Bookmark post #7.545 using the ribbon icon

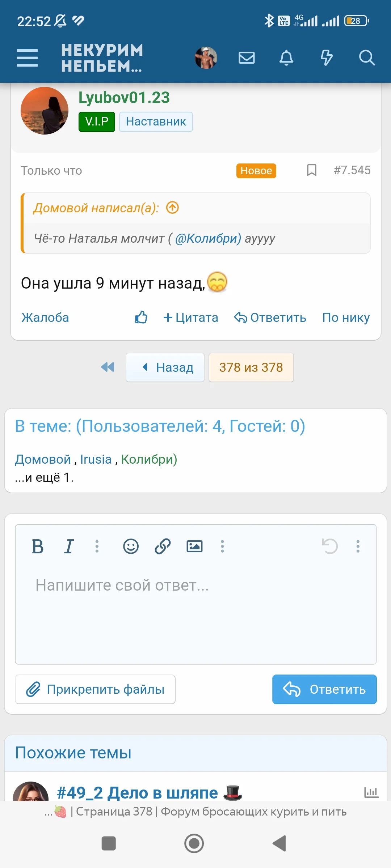point(311,170)
